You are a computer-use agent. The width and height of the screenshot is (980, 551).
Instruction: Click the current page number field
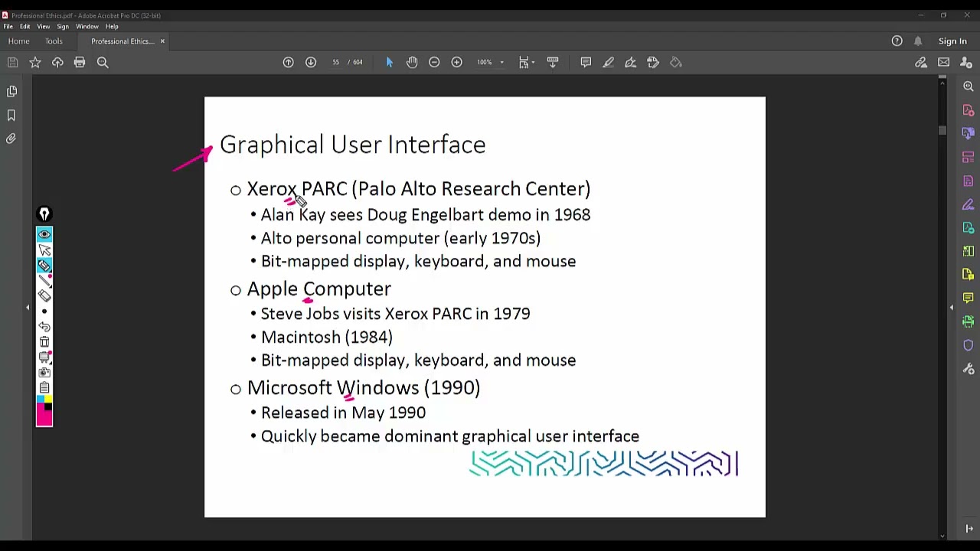tap(335, 62)
